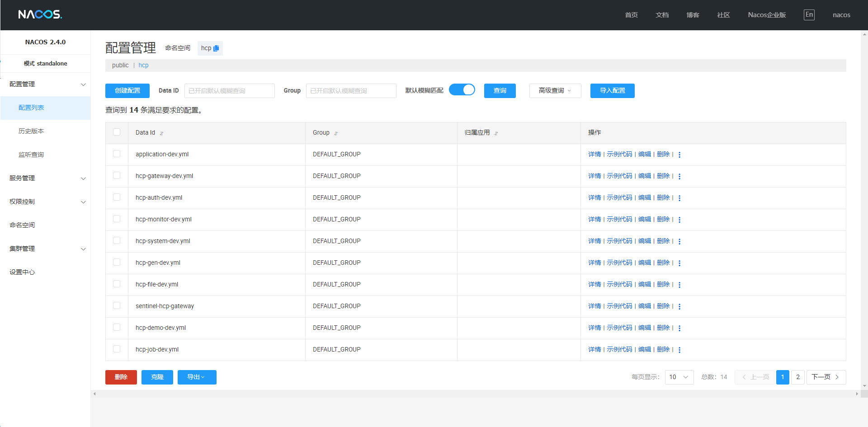The height and width of the screenshot is (427, 868).
Task: Open more actions for sentinel-hcp-gateway
Action: (679, 306)
